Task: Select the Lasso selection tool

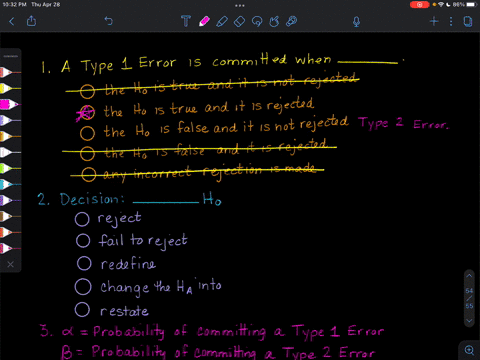Action: [x=257, y=22]
